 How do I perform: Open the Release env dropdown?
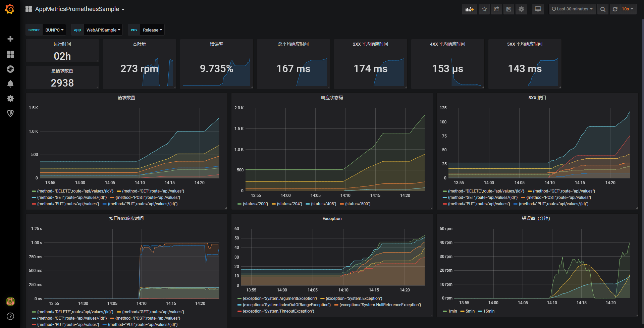pyautogui.click(x=152, y=30)
